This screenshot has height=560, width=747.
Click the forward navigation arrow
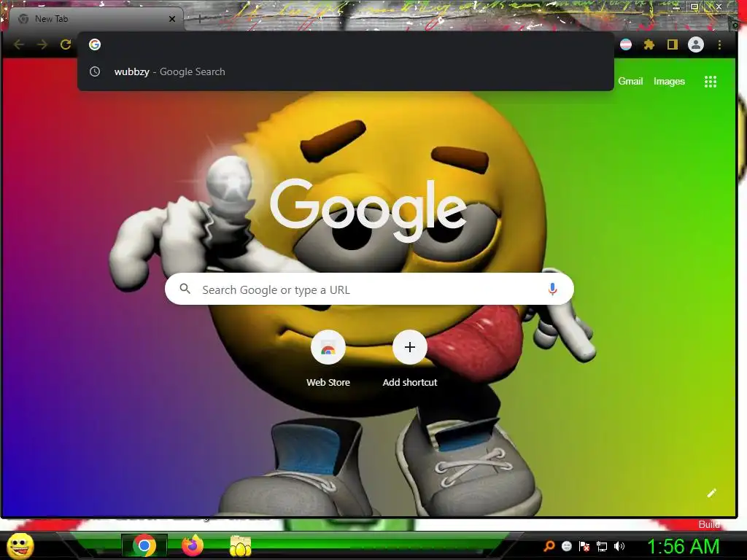pyautogui.click(x=42, y=44)
